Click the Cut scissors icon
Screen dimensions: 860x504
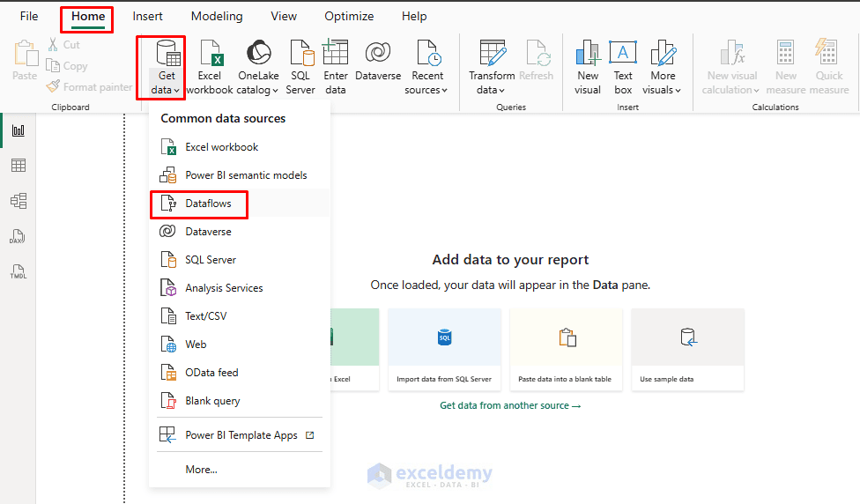pos(53,44)
